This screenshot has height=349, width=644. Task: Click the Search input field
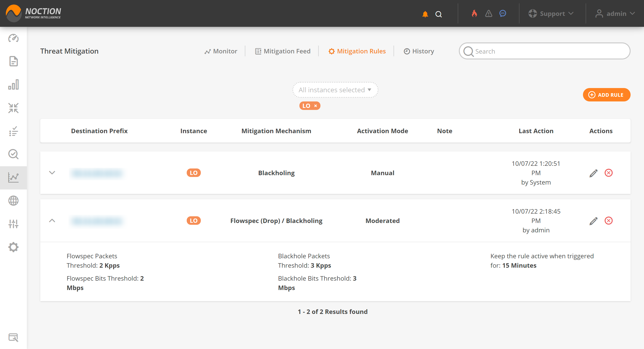[545, 51]
